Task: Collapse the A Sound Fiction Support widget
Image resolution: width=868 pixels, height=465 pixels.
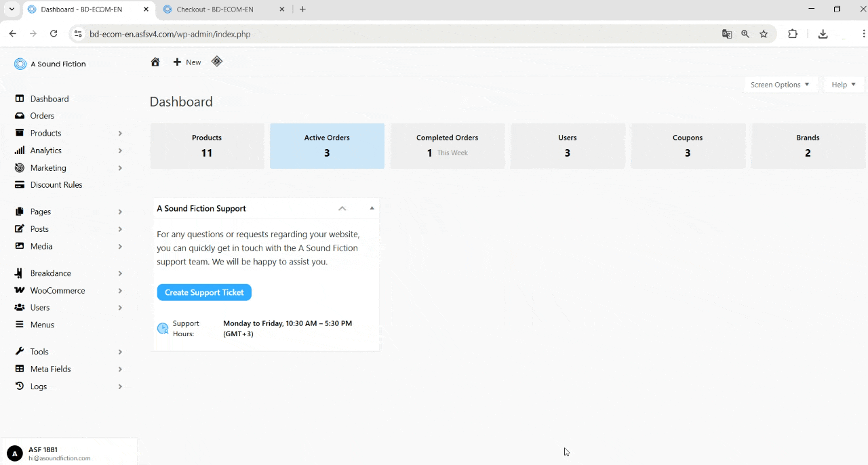Action: [x=342, y=208]
